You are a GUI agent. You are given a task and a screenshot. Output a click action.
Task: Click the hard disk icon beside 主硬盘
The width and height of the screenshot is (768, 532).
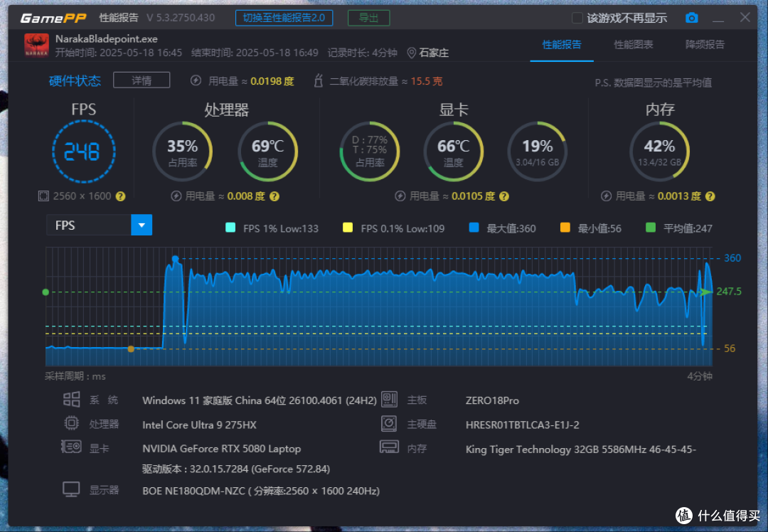point(389,423)
